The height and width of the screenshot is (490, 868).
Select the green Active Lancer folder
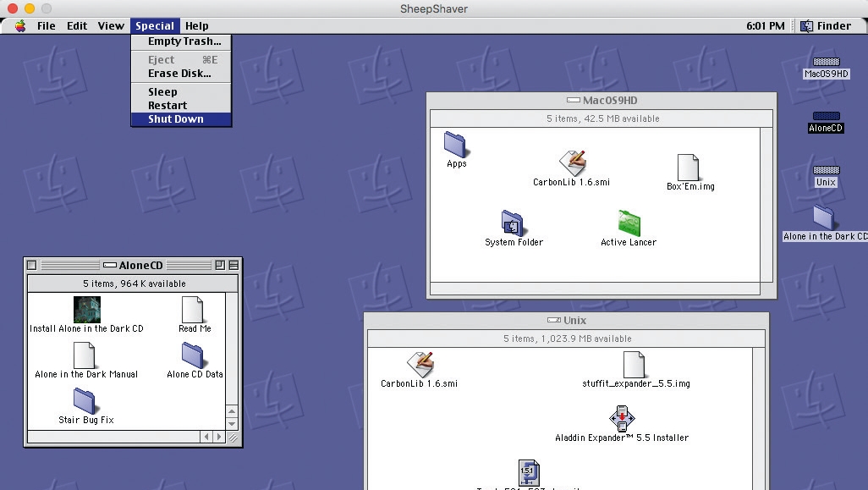pos(629,223)
